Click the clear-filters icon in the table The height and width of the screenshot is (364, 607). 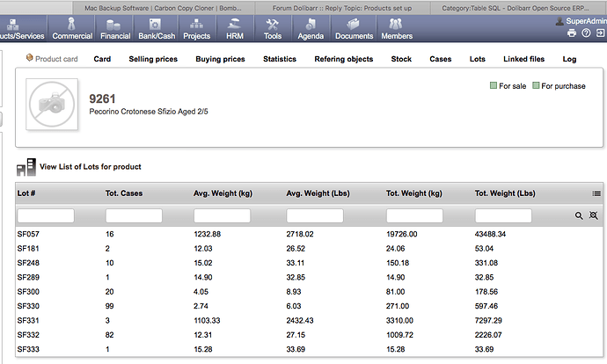[594, 215]
